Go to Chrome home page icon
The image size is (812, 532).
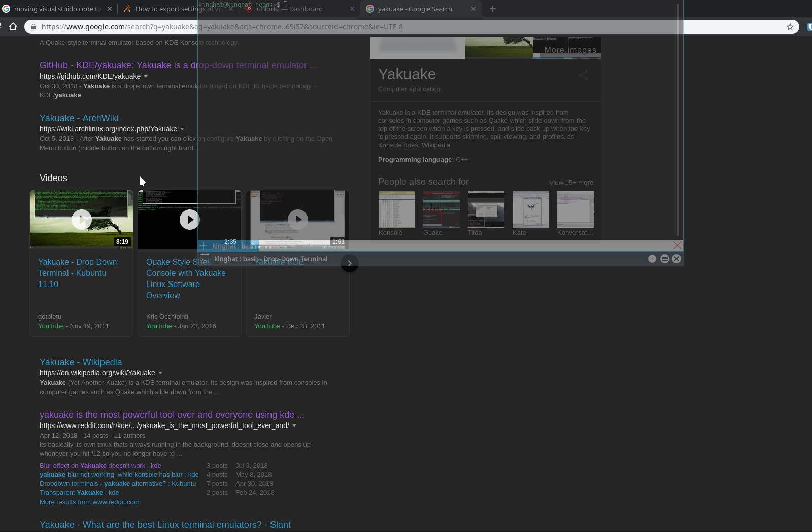pos(13,27)
